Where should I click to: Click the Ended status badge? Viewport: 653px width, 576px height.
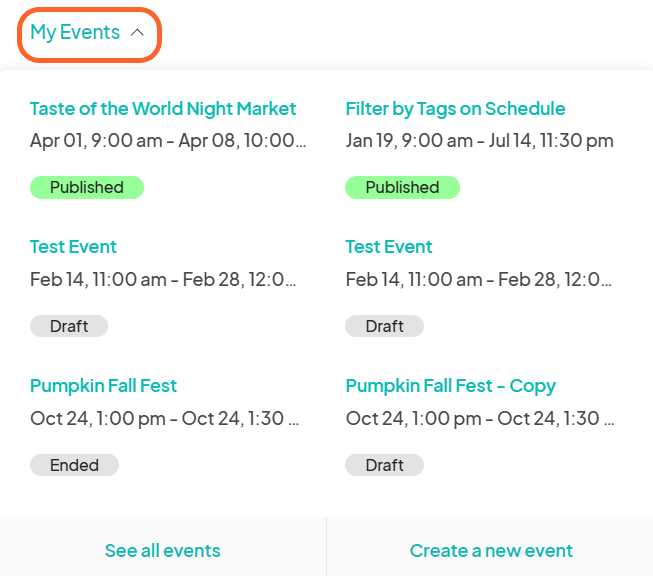[74, 465]
